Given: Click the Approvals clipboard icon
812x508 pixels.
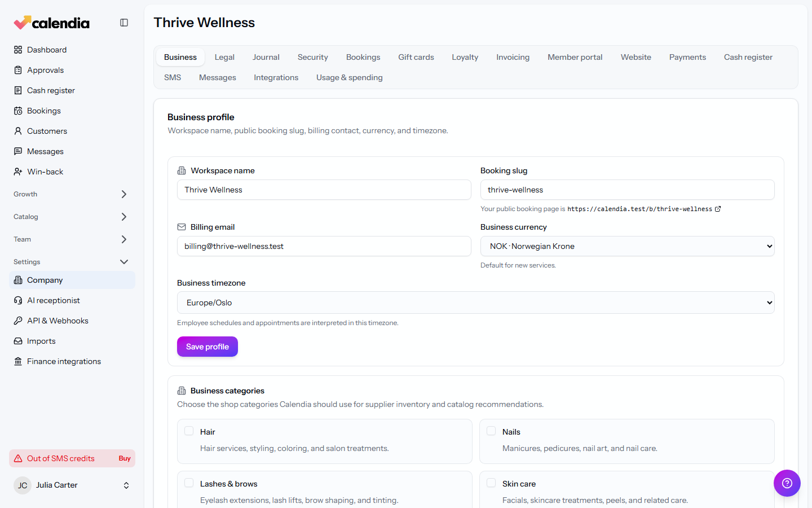Looking at the screenshot, I should point(18,70).
